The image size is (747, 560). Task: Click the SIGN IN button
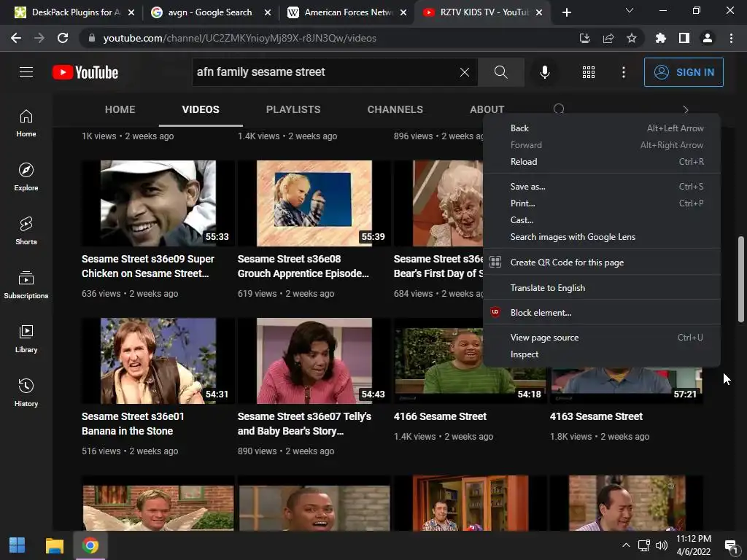point(684,72)
